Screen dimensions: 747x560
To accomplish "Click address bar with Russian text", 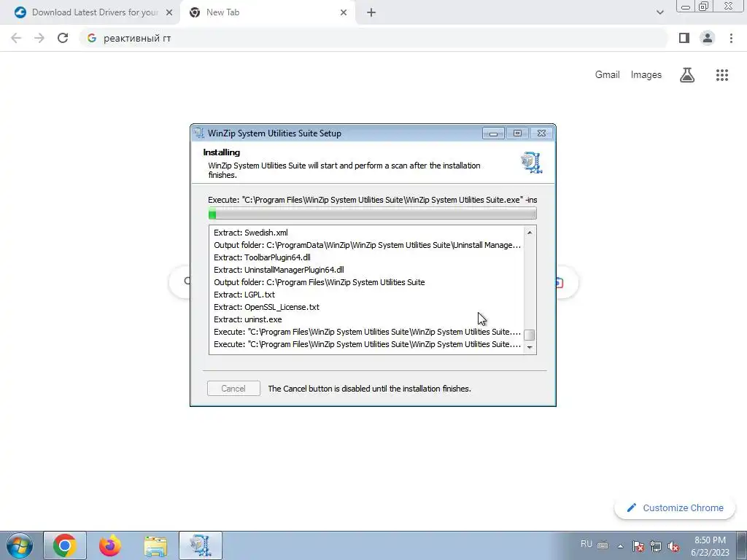I will point(374,38).
